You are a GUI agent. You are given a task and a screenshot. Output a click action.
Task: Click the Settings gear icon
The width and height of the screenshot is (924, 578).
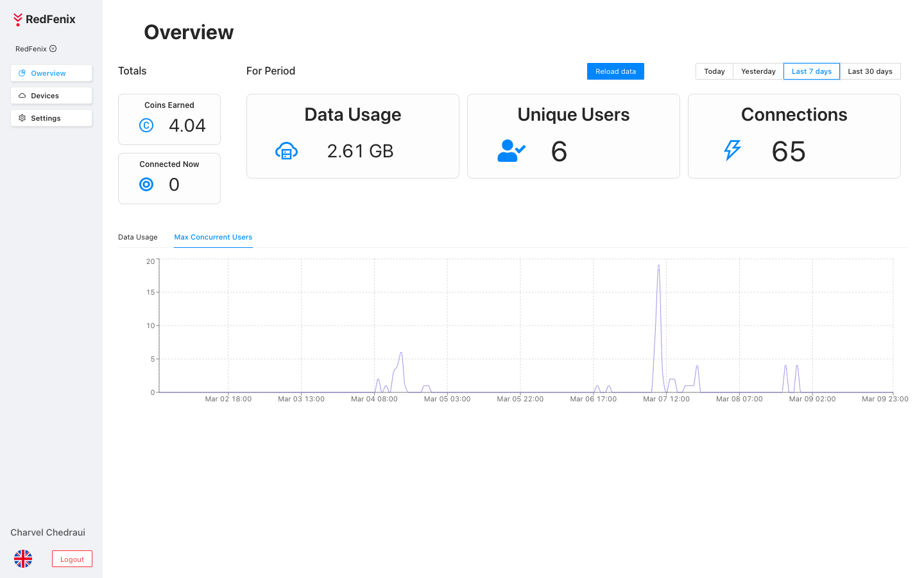[22, 118]
